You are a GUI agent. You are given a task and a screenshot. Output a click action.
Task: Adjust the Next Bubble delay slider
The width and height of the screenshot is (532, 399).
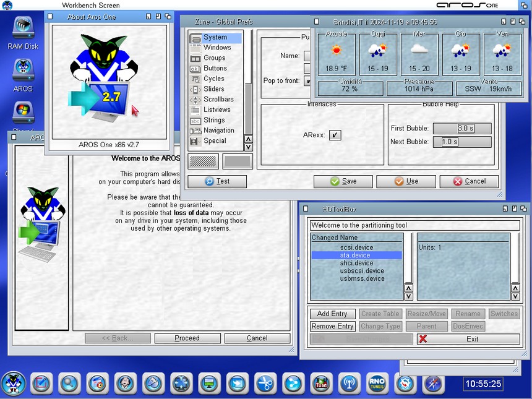tap(463, 142)
